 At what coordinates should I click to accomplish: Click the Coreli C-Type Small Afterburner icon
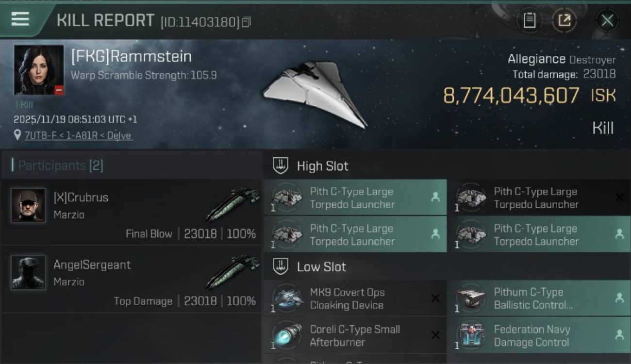click(x=287, y=335)
